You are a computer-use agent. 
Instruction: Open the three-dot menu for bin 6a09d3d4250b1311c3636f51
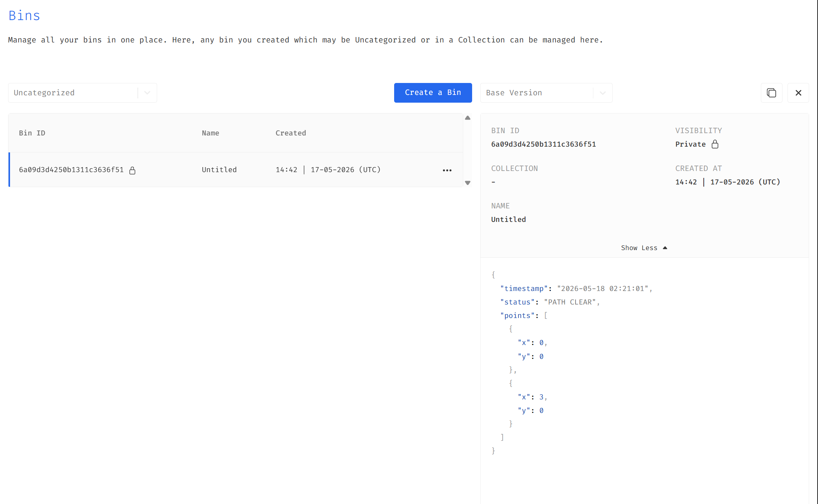(447, 170)
